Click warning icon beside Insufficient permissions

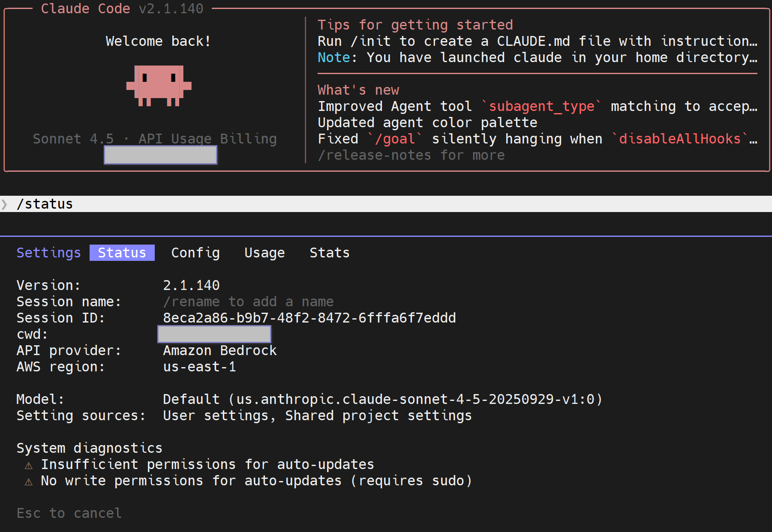click(x=29, y=465)
